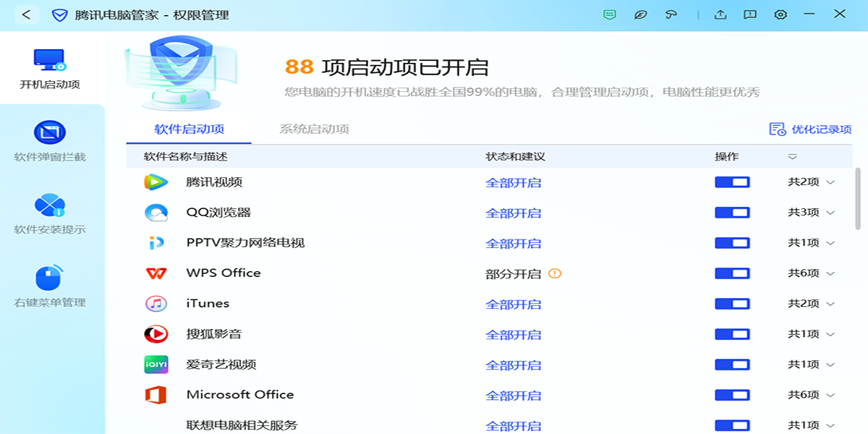This screenshot has width=868, height=434.
Task: Select the 软件启动项 tab
Action: click(x=189, y=129)
